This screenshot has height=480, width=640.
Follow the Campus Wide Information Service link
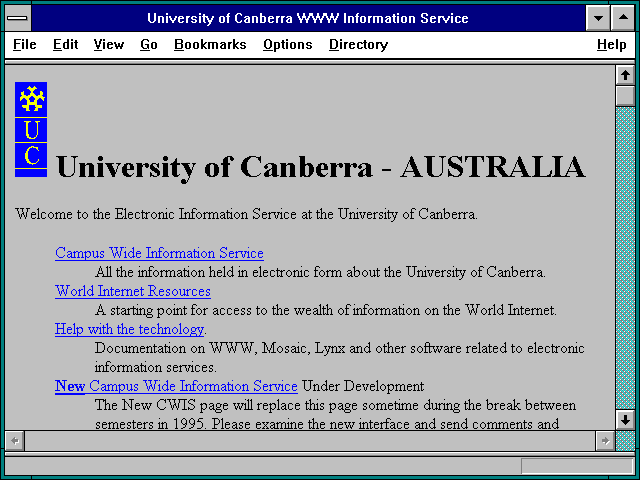coord(159,253)
